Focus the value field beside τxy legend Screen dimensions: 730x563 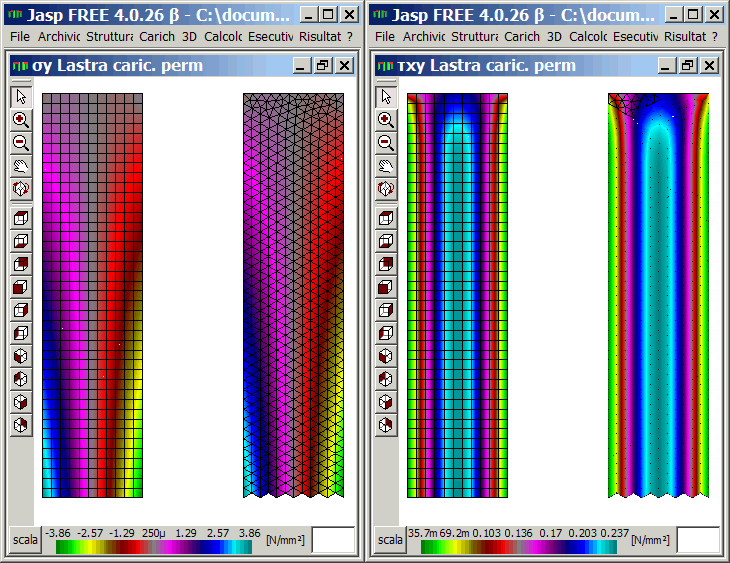pyautogui.click(x=698, y=540)
